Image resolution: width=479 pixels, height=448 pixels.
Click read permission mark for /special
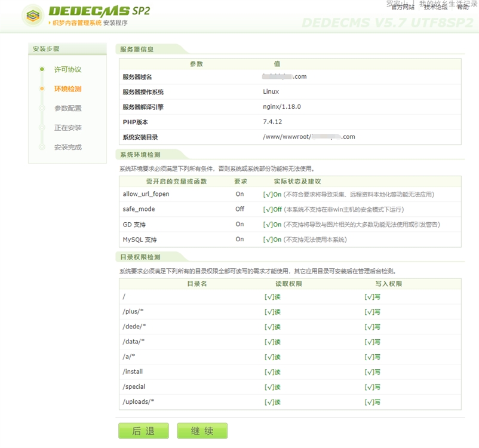pos(272,387)
